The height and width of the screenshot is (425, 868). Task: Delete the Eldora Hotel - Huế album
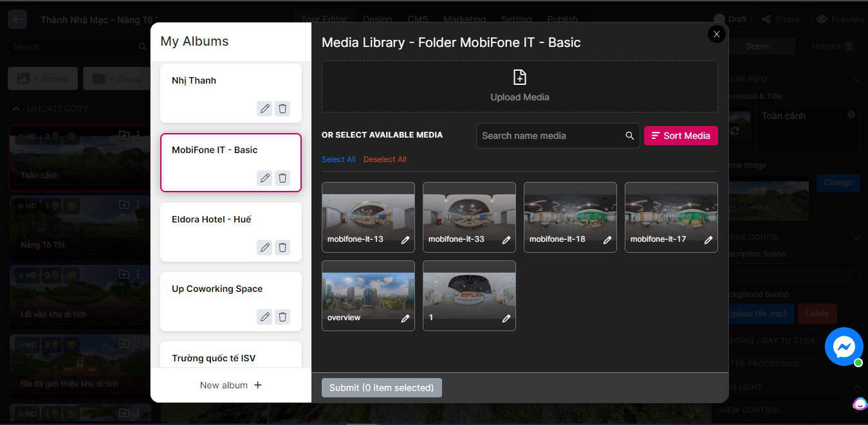pyautogui.click(x=282, y=248)
